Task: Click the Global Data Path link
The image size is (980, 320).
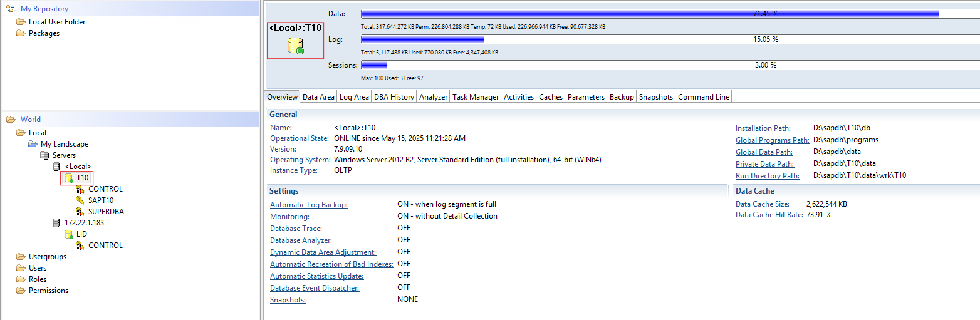Action: click(764, 152)
